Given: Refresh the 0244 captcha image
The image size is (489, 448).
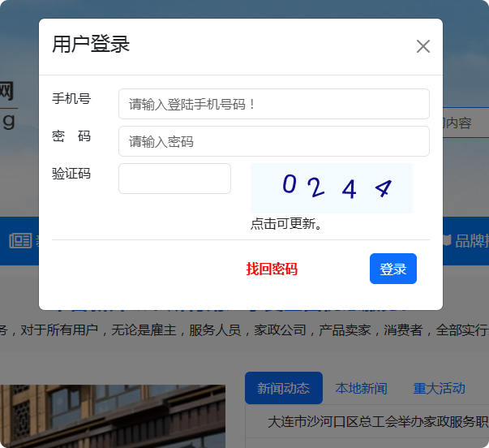Looking at the screenshot, I should click(x=332, y=188).
